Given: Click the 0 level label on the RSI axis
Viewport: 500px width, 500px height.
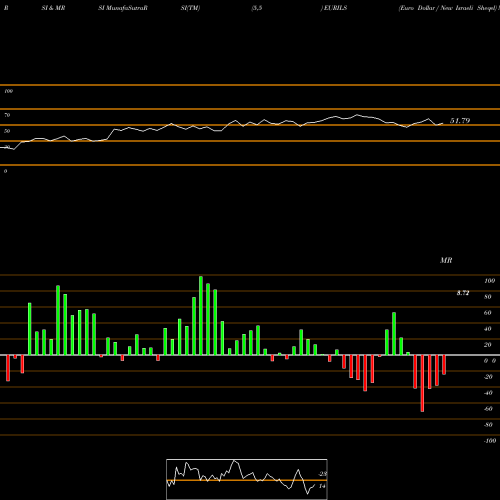Looking at the screenshot, I should (x=5, y=171).
